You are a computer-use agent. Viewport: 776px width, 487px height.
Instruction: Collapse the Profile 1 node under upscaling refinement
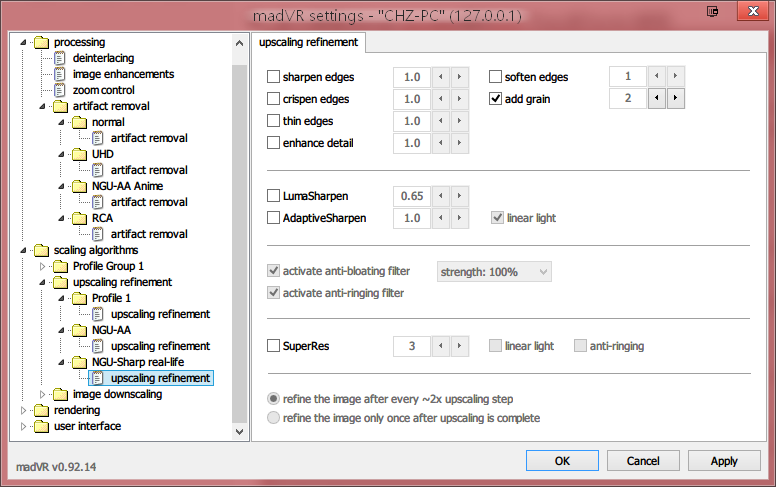point(61,298)
